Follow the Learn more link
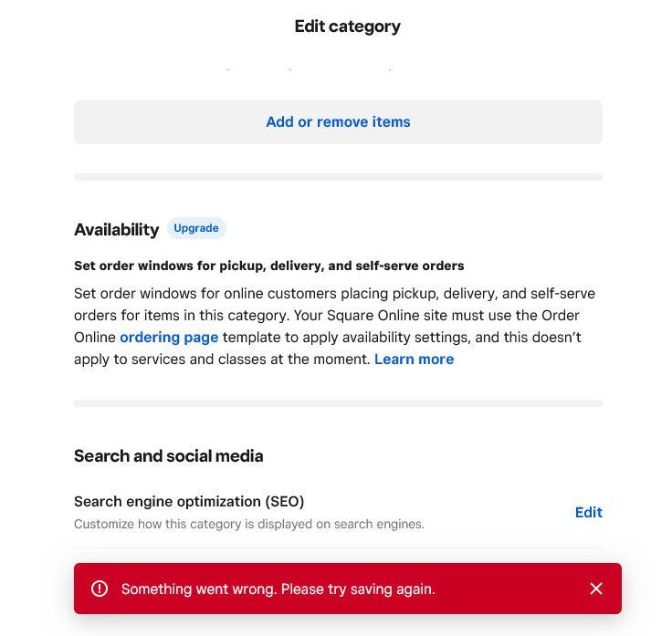This screenshot has width=672, height=636. point(414,360)
